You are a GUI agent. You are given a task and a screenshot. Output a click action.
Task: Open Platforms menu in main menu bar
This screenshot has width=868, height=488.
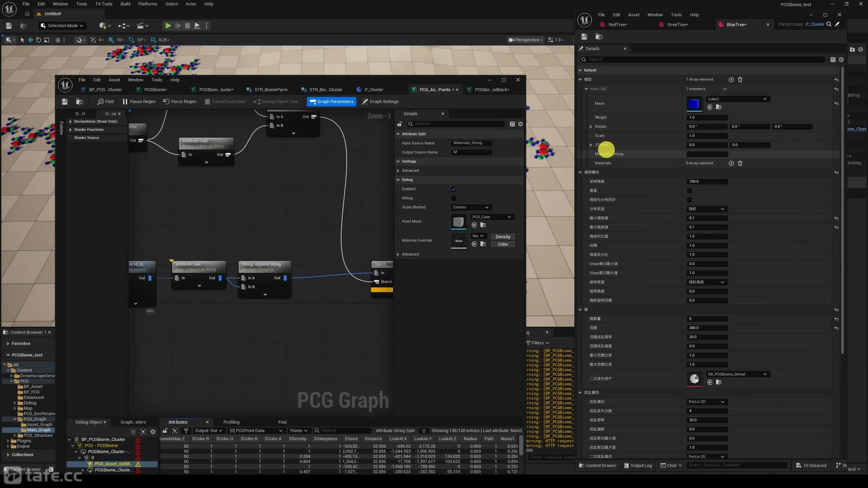tap(147, 4)
